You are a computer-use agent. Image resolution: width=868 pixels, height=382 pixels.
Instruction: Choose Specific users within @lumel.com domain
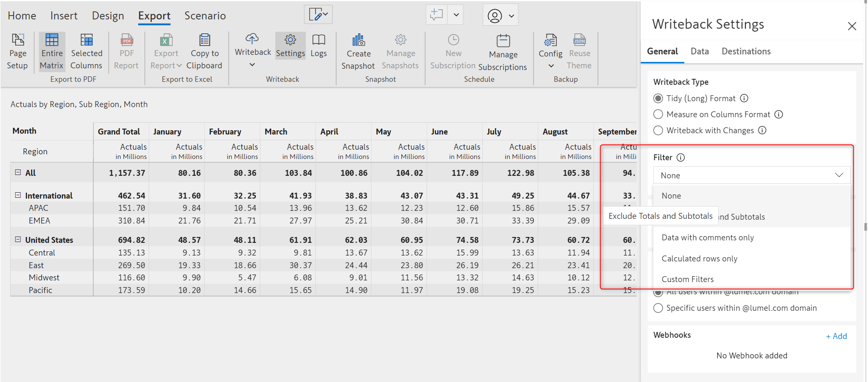click(658, 308)
